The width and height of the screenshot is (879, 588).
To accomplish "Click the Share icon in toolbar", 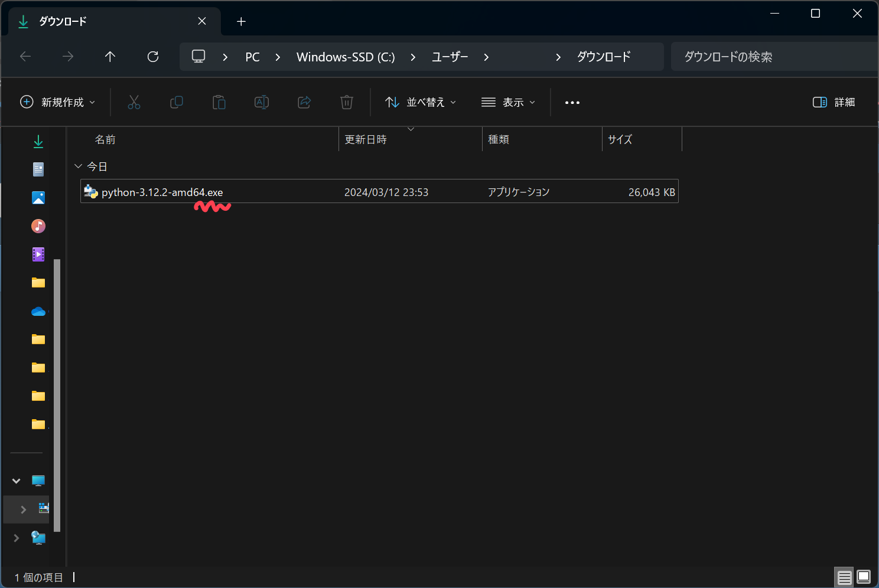I will [x=304, y=102].
